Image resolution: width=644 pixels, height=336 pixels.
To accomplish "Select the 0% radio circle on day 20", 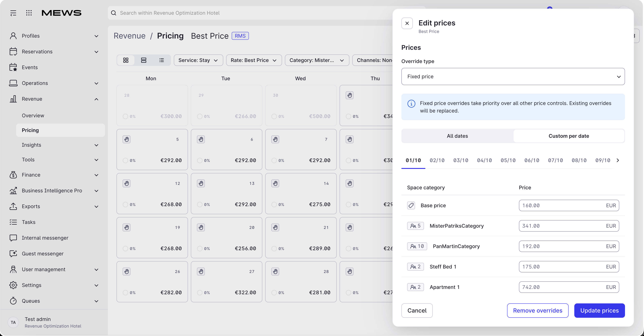I will [199, 249].
